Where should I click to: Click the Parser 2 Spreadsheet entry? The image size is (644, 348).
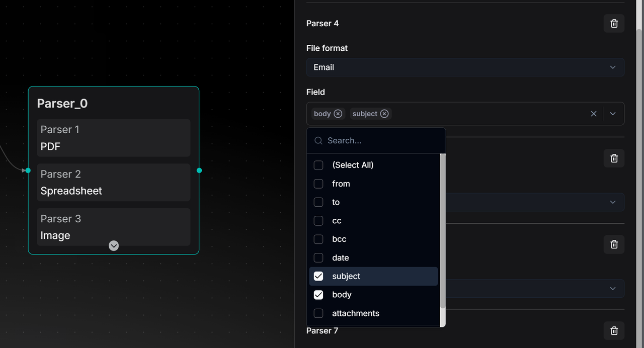113,183
